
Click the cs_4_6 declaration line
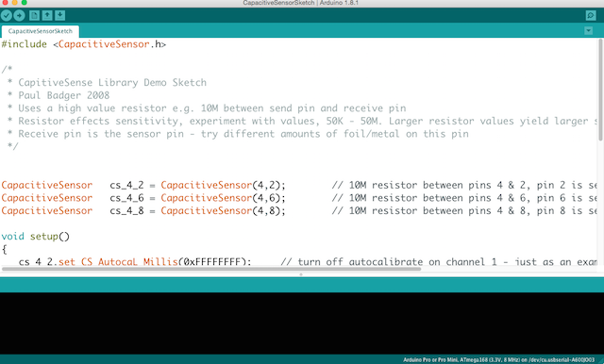coord(299,198)
